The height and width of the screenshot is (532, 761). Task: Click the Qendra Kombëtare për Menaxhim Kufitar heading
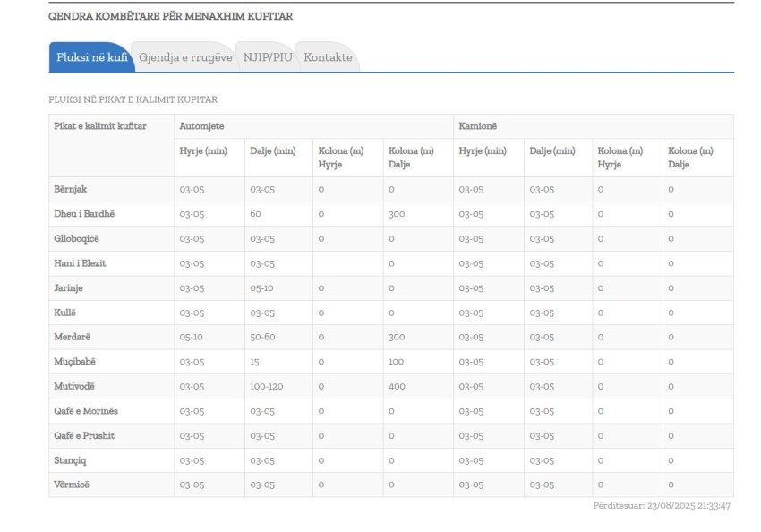coord(170,16)
